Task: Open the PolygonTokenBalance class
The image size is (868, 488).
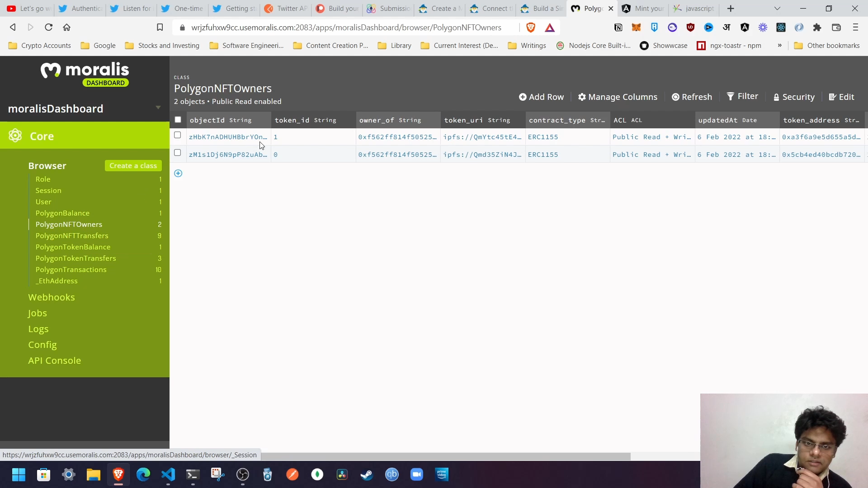Action: [73, 247]
